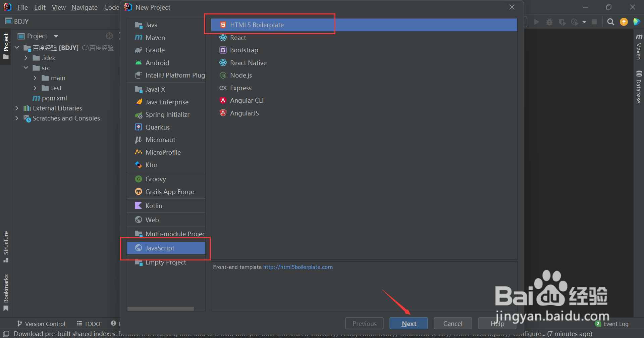Viewport: 644px width, 338px height.
Task: Select Web project type
Action: click(166, 220)
